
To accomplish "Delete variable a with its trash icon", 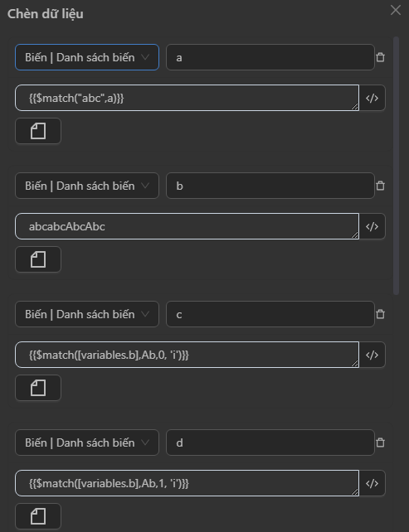I will point(381,57).
